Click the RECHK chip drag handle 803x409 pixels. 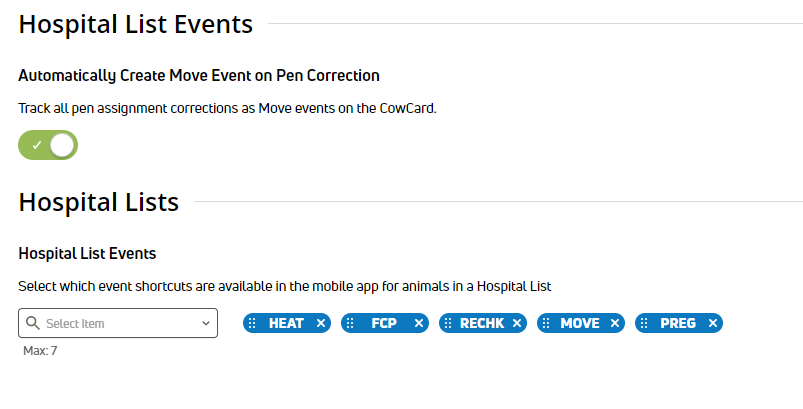(x=448, y=323)
